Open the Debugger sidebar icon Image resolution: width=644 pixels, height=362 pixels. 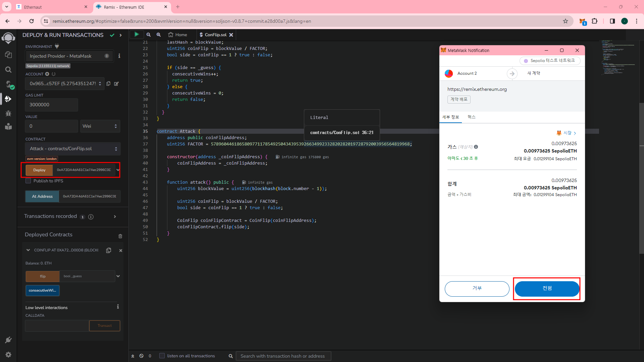[x=8, y=113]
